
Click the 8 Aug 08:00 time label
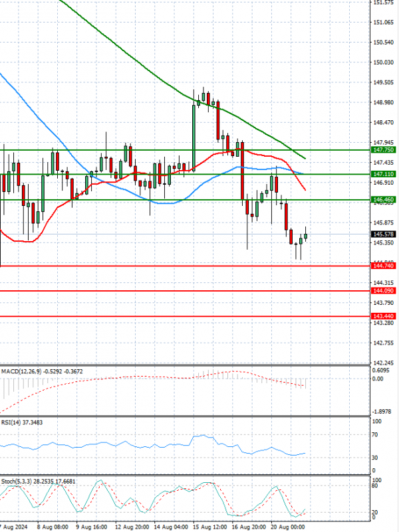pos(52,525)
